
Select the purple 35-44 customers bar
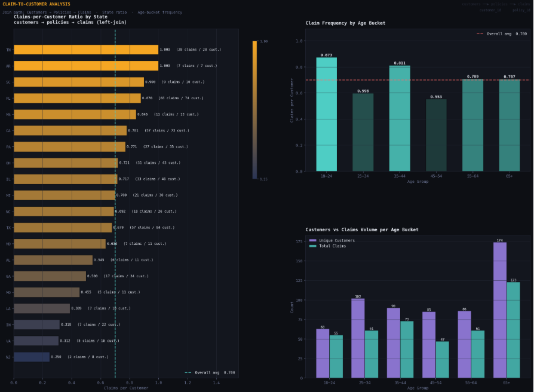394,343
